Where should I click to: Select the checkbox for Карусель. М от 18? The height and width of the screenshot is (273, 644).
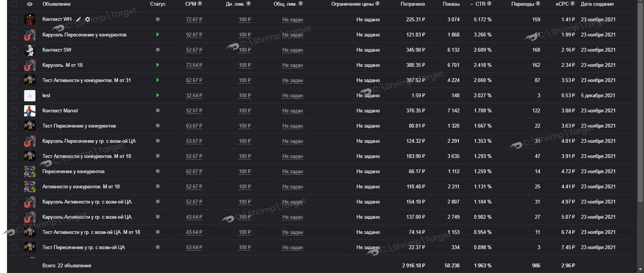point(14,65)
